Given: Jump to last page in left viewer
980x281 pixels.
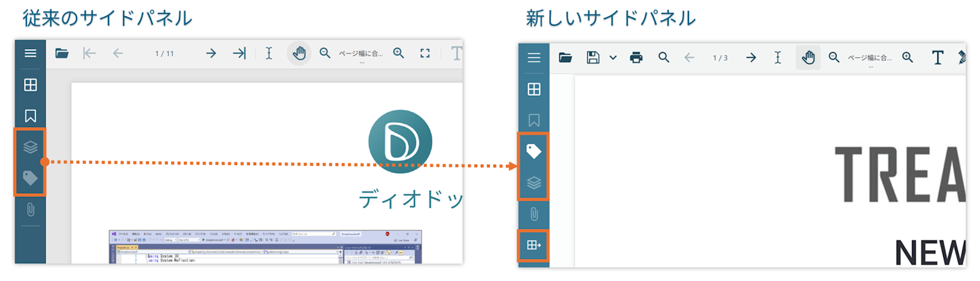Looking at the screenshot, I should pyautogui.click(x=239, y=53).
